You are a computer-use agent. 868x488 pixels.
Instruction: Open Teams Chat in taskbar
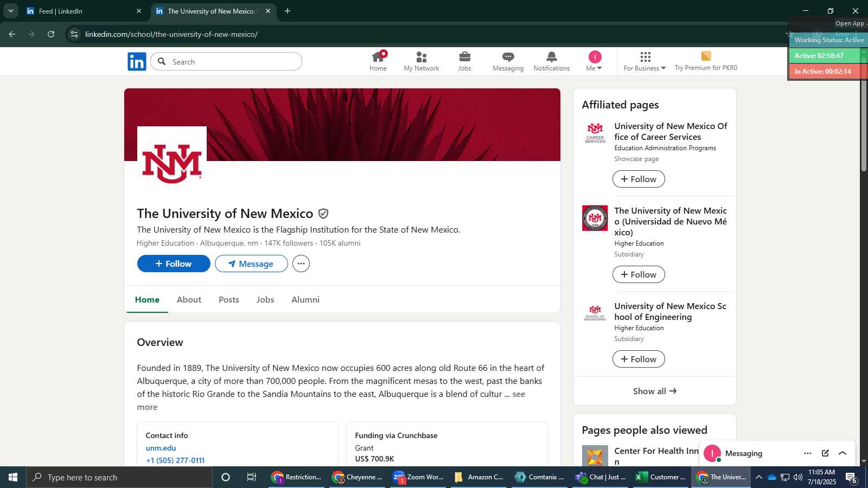click(x=601, y=477)
